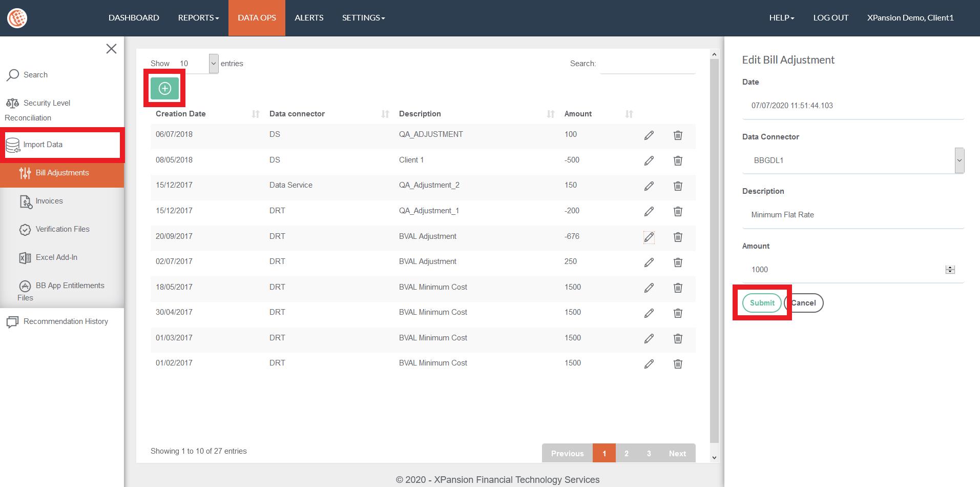The image size is (980, 487).
Task: Click the XPansion logo in header
Action: click(17, 18)
